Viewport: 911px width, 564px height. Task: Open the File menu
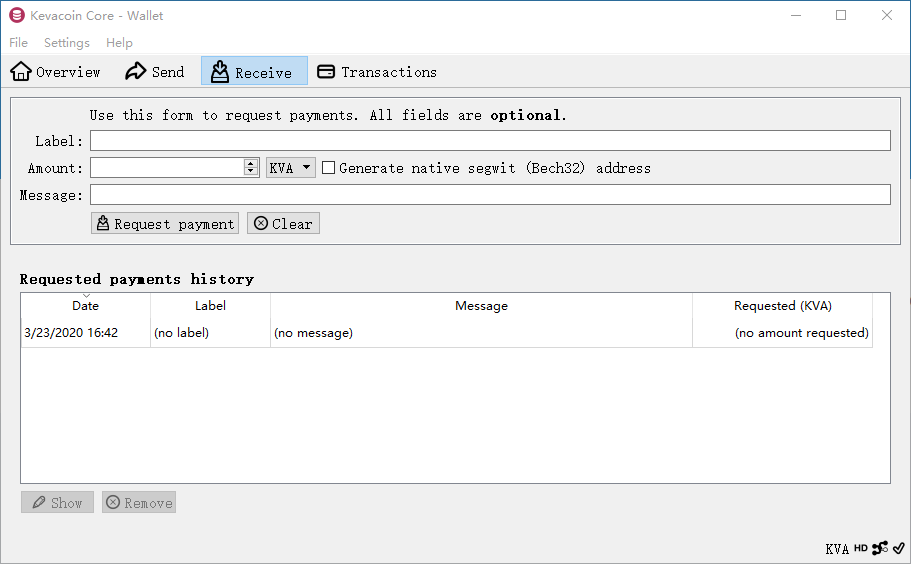click(x=18, y=42)
